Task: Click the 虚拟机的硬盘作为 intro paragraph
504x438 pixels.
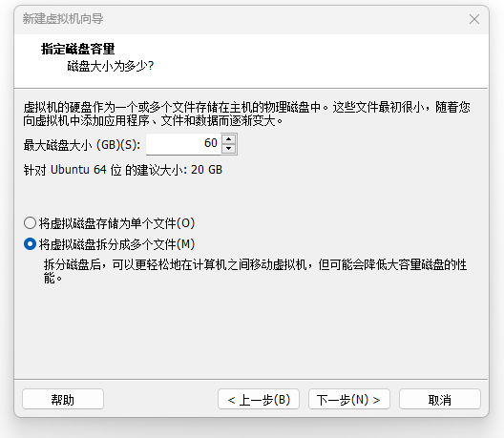Action: [x=247, y=114]
